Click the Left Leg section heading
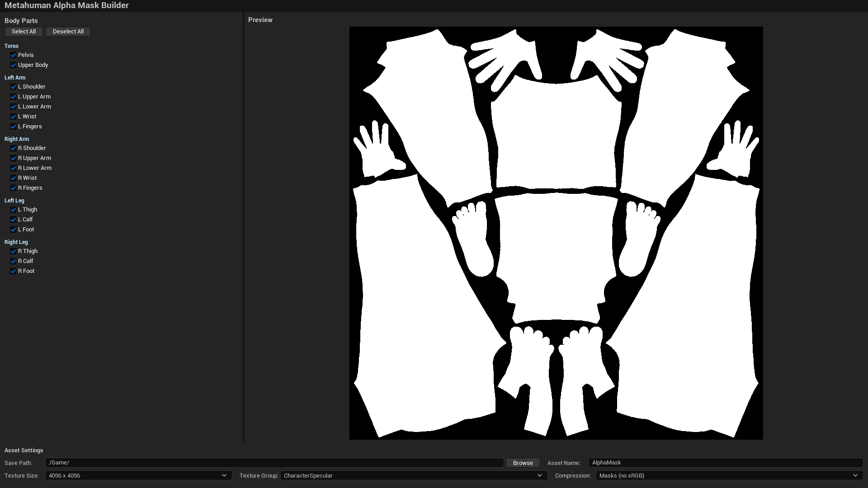The image size is (868, 488). click(x=14, y=201)
